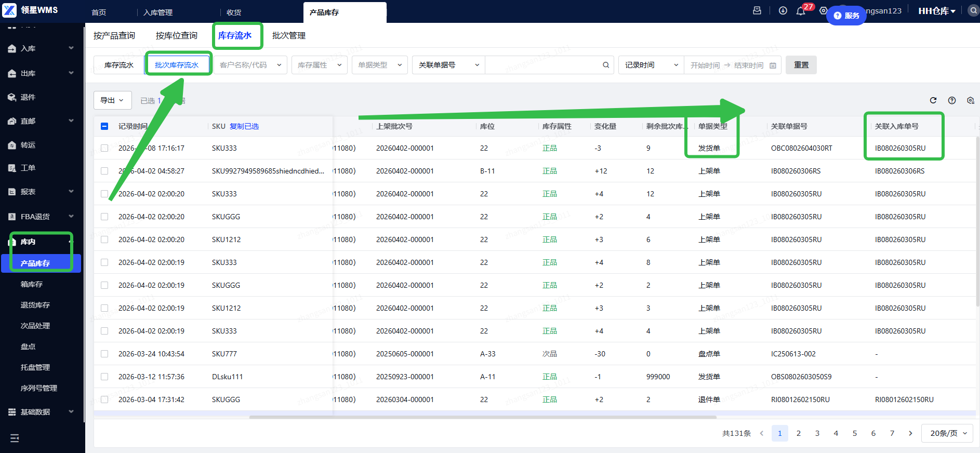Open 序列号管理 in the sidebar
The height and width of the screenshot is (453, 980).
(39, 388)
